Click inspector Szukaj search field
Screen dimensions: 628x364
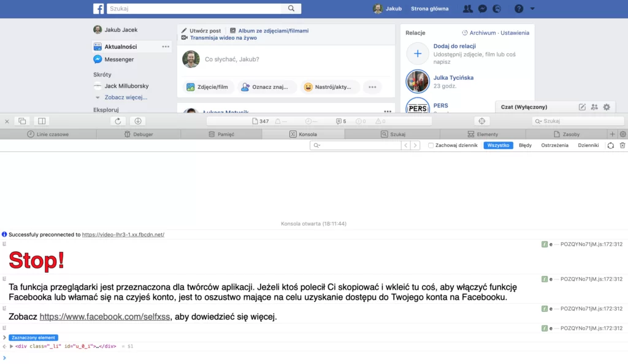tap(578, 121)
